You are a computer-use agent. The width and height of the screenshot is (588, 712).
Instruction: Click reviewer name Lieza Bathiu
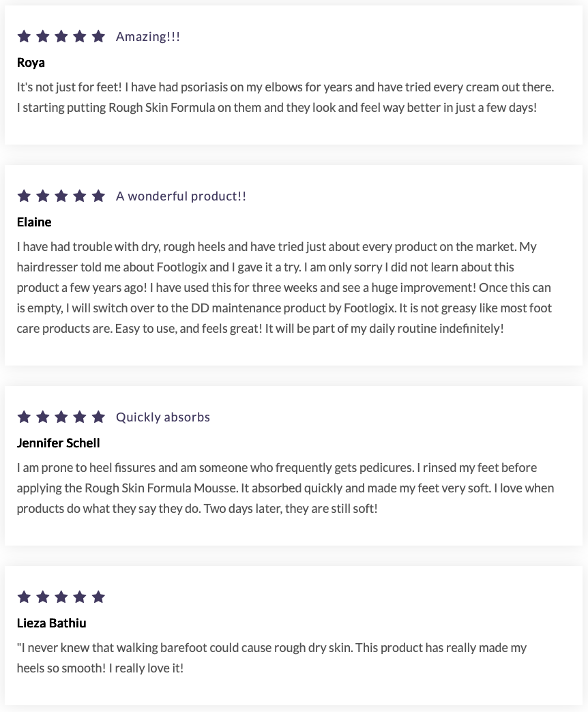[52, 623]
